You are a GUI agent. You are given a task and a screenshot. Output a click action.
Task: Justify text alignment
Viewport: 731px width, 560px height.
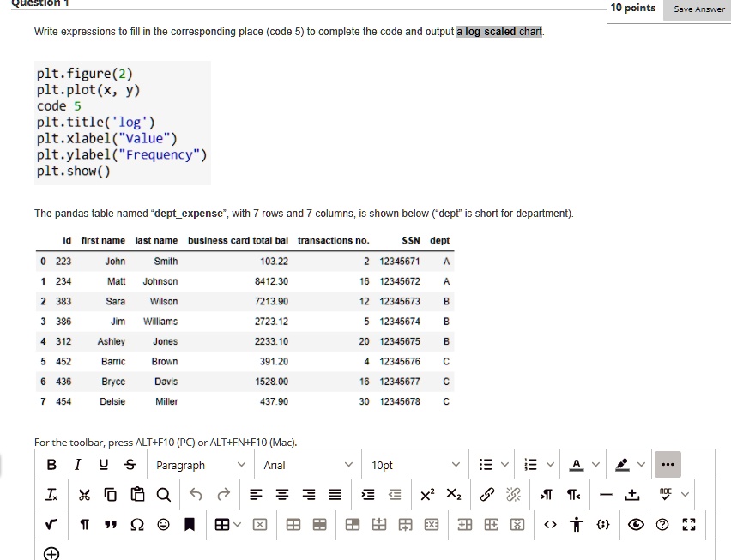(335, 494)
